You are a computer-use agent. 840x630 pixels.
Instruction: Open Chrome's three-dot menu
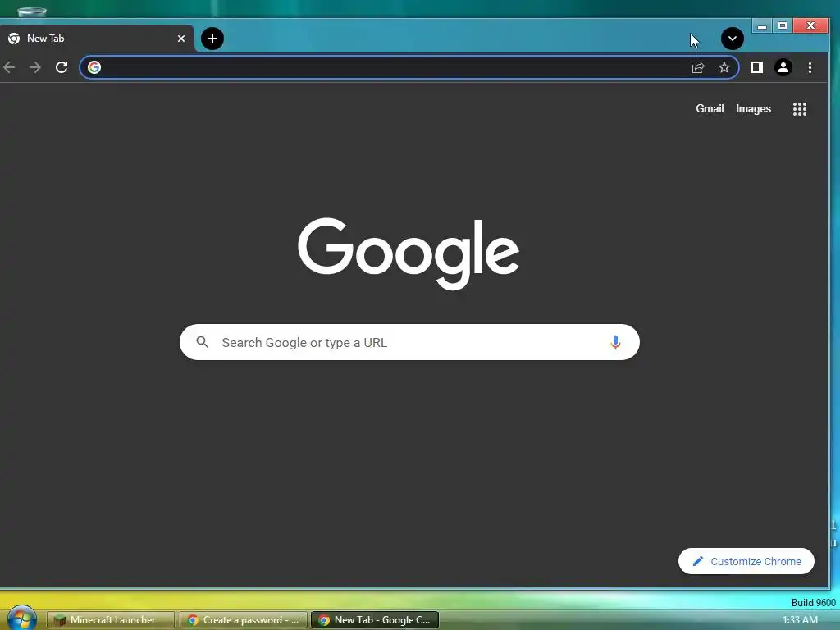[810, 67]
